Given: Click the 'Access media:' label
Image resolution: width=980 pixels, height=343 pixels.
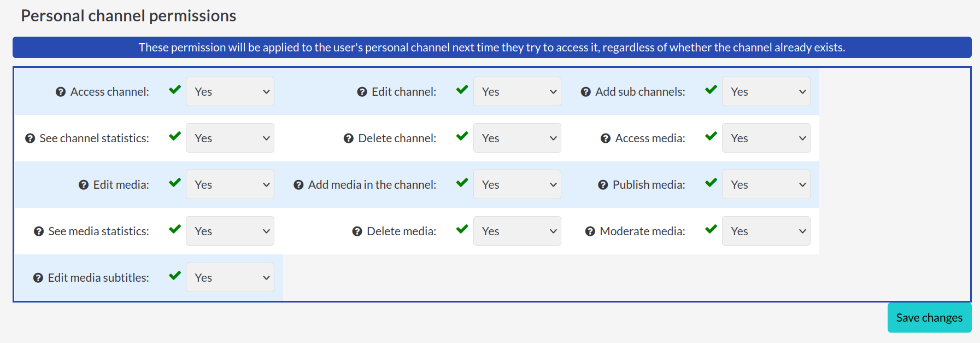Looking at the screenshot, I should [x=650, y=138].
